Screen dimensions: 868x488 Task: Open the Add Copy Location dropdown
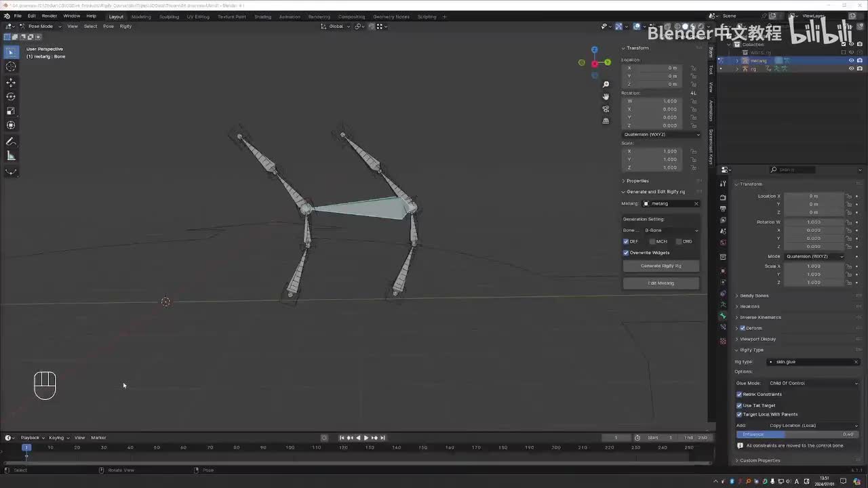coord(813,426)
